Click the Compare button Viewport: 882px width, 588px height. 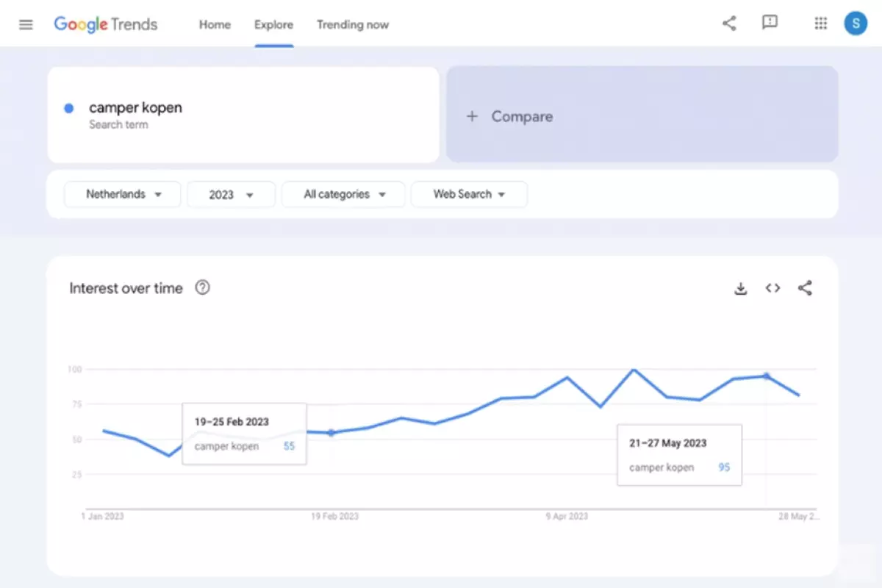click(642, 116)
